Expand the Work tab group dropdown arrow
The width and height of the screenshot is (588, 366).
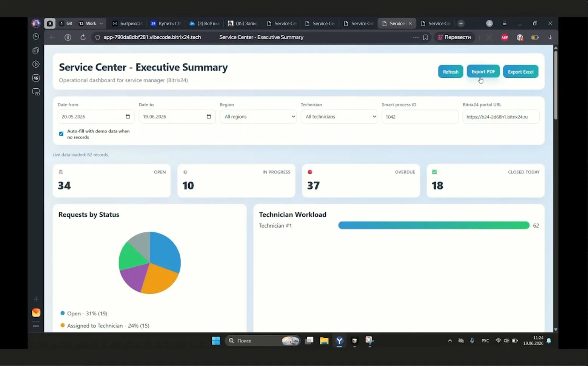(x=101, y=23)
